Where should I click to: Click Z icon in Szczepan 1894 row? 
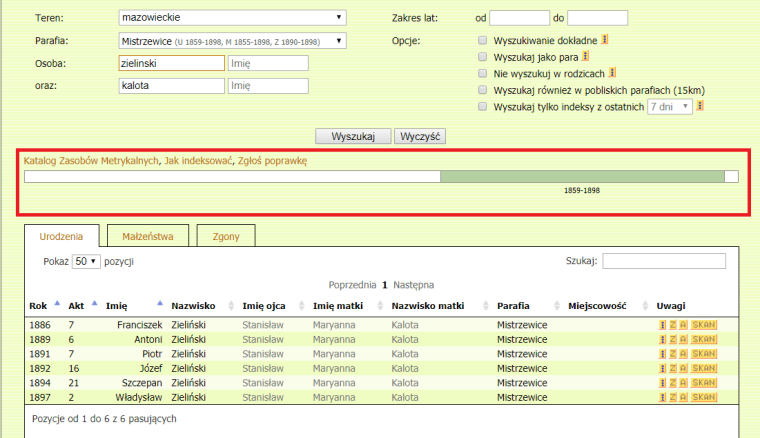(673, 383)
